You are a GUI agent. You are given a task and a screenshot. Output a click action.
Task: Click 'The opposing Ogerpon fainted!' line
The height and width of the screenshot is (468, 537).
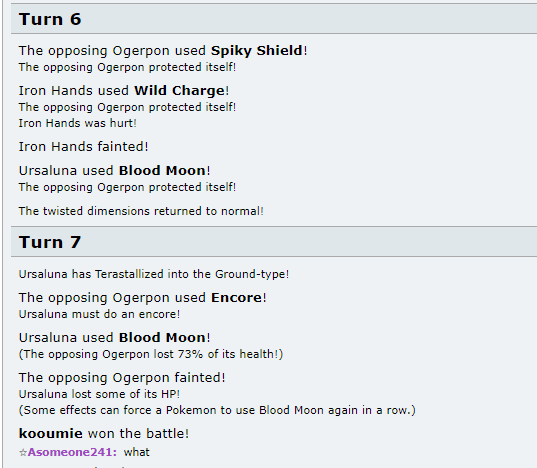pos(122,378)
